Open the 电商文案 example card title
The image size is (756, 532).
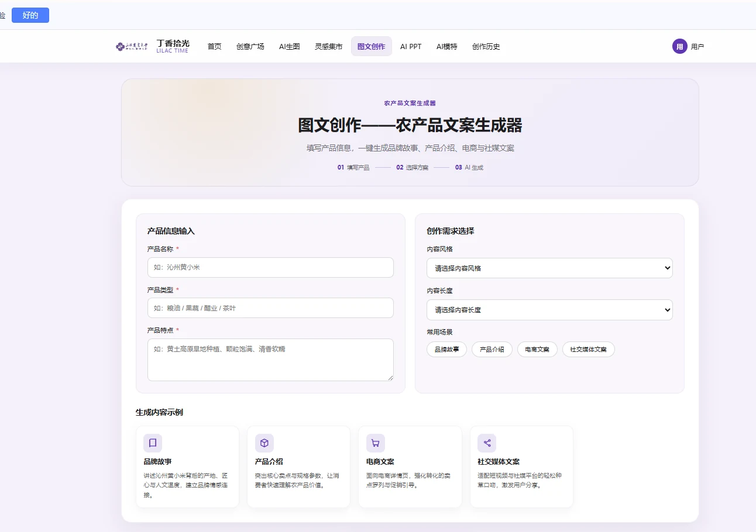[x=381, y=461]
